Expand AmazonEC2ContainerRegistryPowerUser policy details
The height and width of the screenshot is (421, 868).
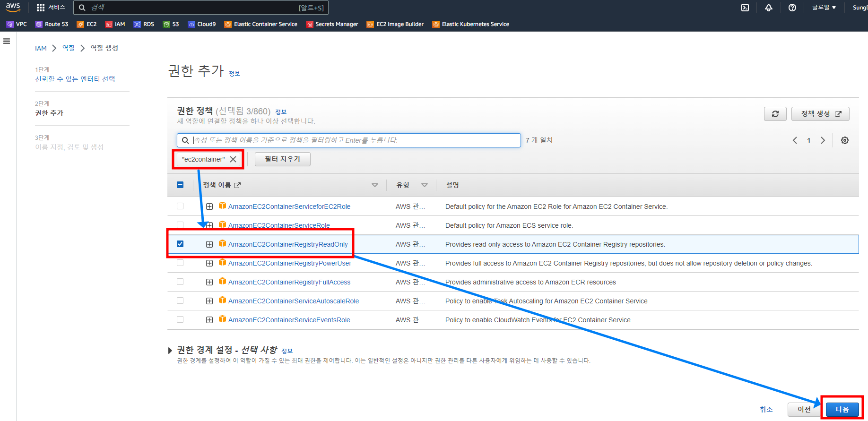209,263
